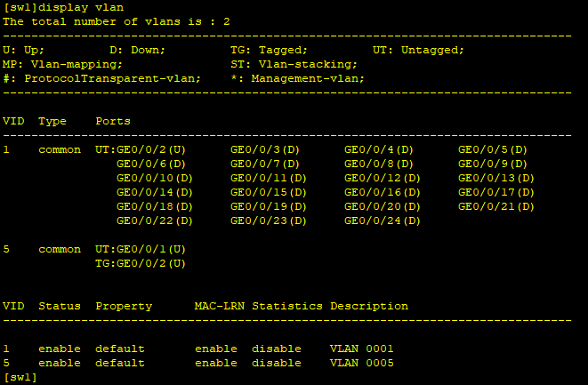Click port entry GE0/0/13(D)

496,179
